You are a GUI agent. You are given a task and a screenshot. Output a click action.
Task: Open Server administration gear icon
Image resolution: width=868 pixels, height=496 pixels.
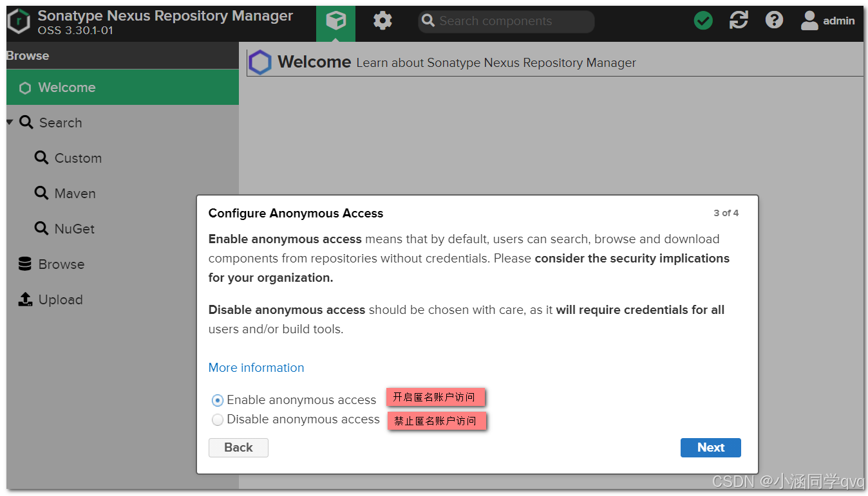(x=382, y=21)
